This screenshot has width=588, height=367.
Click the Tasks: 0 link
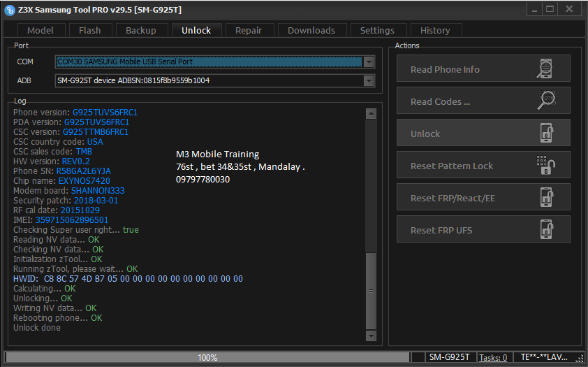click(493, 358)
